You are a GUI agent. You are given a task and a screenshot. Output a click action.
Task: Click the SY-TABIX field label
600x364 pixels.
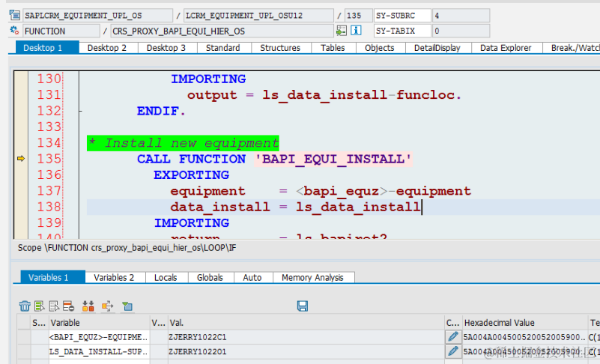click(402, 31)
